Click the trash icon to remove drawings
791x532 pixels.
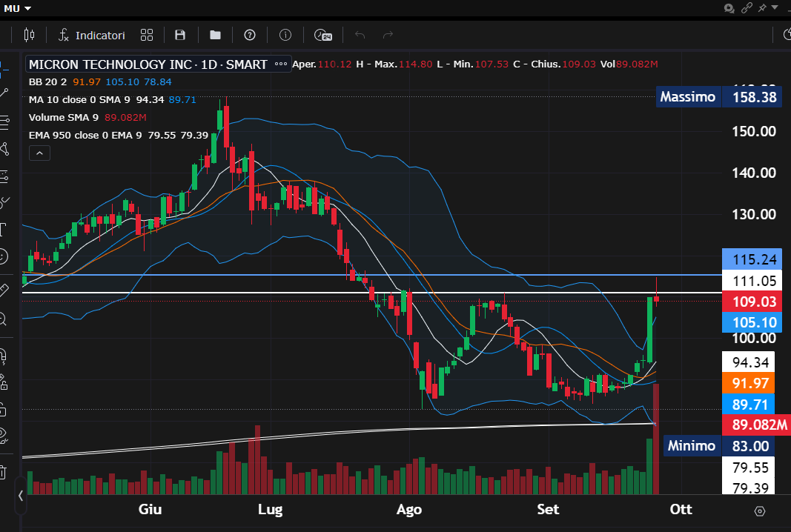point(4,471)
